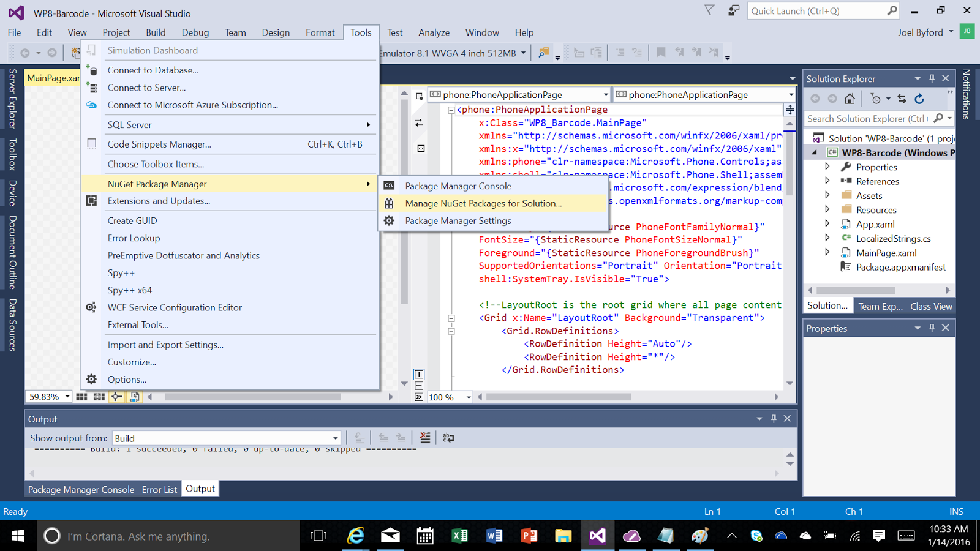Click the notifications filter flag icon
The width and height of the screenshot is (980, 551).
pyautogui.click(x=709, y=11)
